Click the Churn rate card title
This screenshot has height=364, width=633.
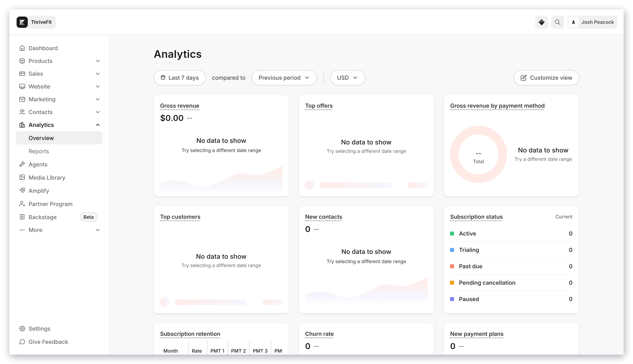(x=319, y=334)
